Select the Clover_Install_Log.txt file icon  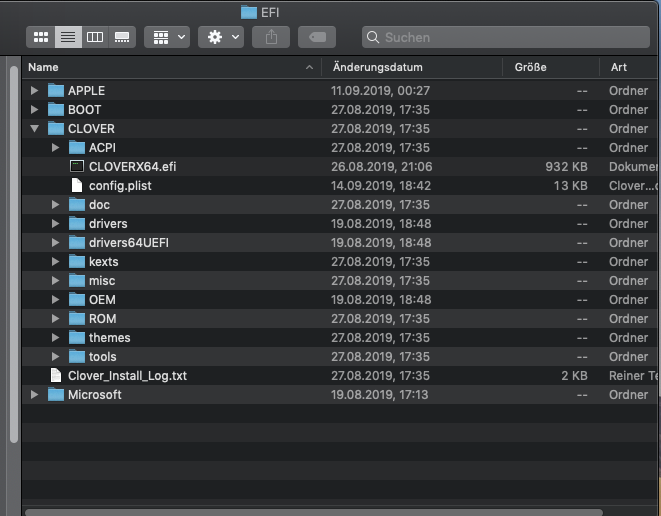[x=56, y=375]
